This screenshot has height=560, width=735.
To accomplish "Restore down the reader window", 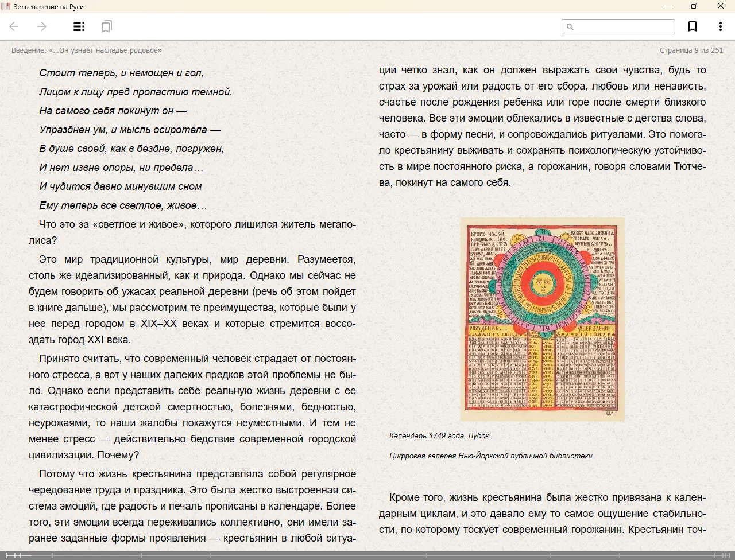I will [x=694, y=6].
